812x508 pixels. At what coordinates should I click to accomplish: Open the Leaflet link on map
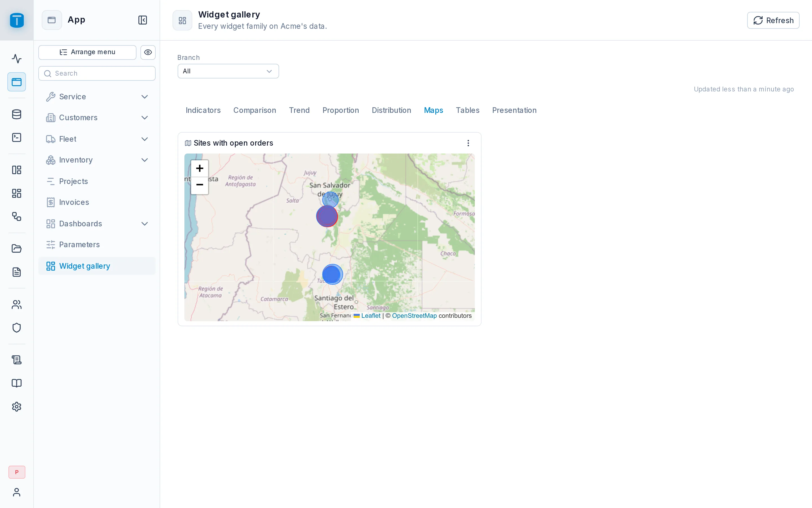point(371,316)
